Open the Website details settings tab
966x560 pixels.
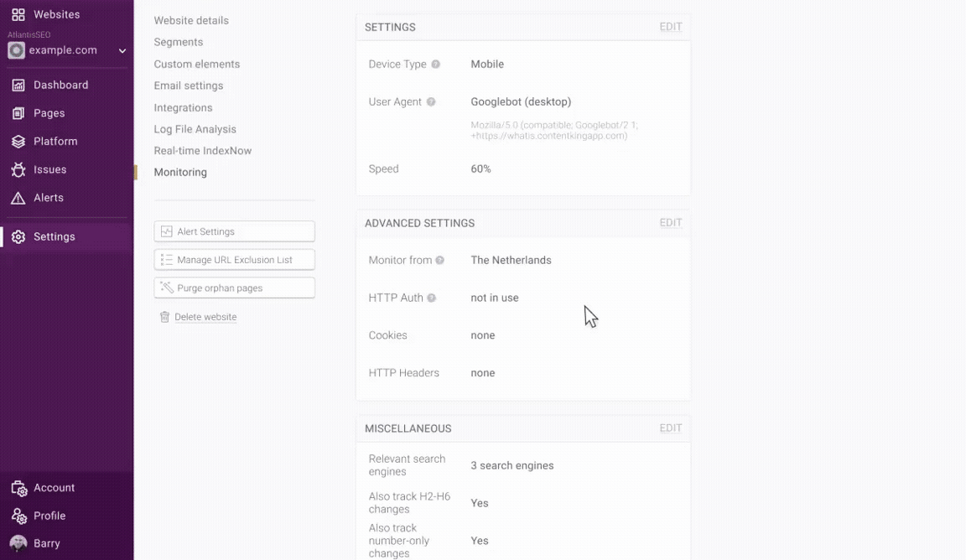(x=191, y=20)
